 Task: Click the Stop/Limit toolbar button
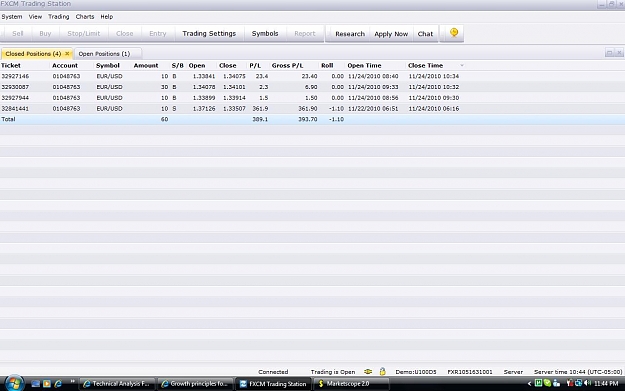(x=84, y=33)
